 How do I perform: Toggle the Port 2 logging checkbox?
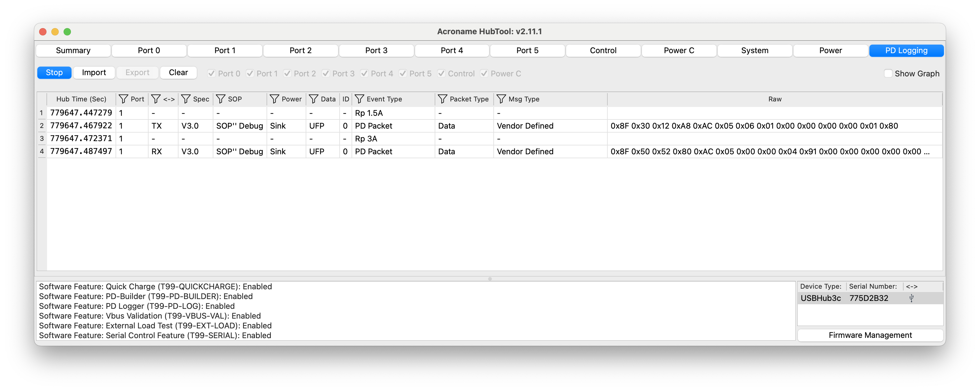tap(287, 73)
